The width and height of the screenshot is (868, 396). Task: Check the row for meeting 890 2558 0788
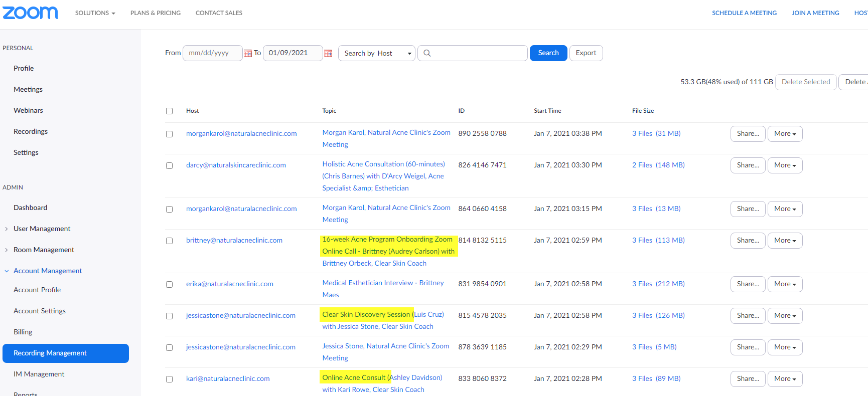coord(169,134)
